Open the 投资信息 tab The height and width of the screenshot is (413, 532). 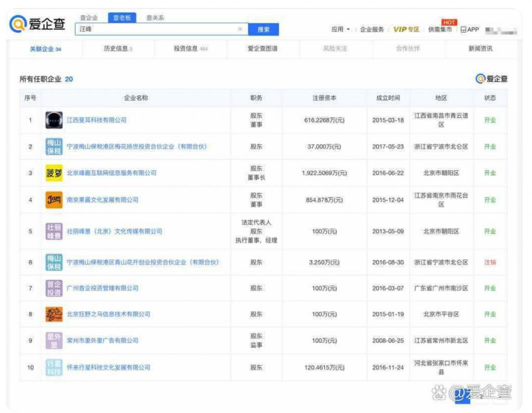click(191, 49)
